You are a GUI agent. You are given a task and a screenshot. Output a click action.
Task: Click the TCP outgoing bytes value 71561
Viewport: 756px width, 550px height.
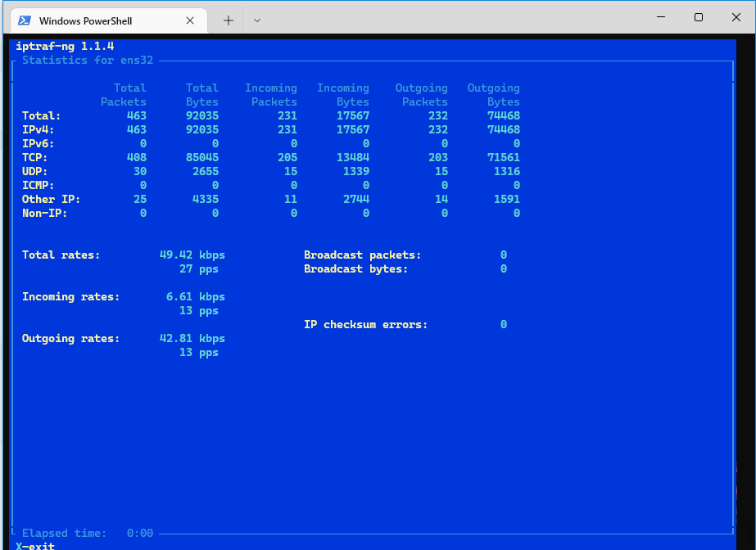click(x=504, y=157)
